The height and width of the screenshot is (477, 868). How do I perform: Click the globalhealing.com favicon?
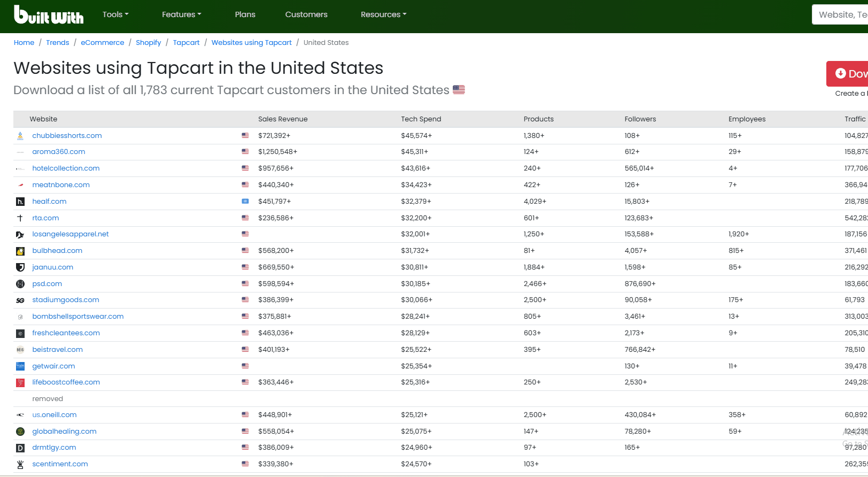(x=20, y=432)
